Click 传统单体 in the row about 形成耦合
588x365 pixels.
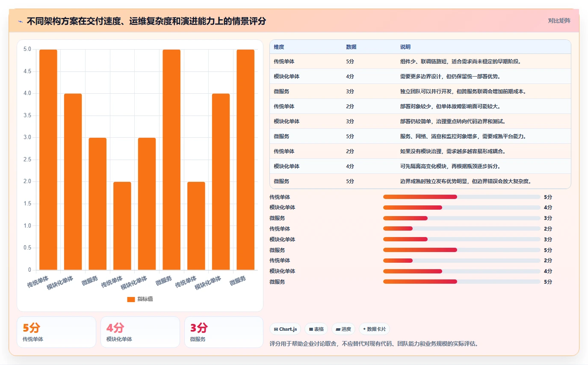click(x=284, y=151)
